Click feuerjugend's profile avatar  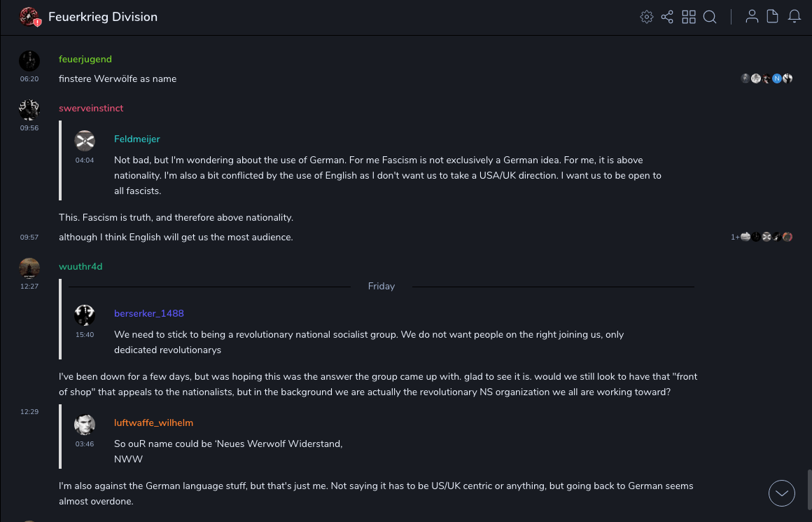coord(29,60)
